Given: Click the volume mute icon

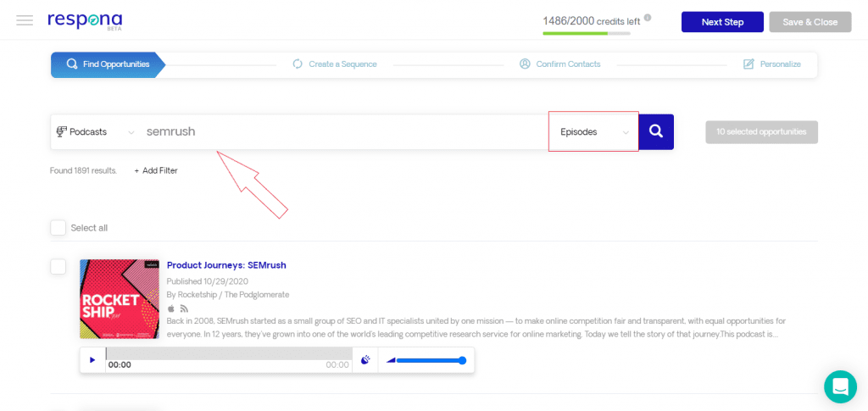Looking at the screenshot, I should tap(391, 360).
